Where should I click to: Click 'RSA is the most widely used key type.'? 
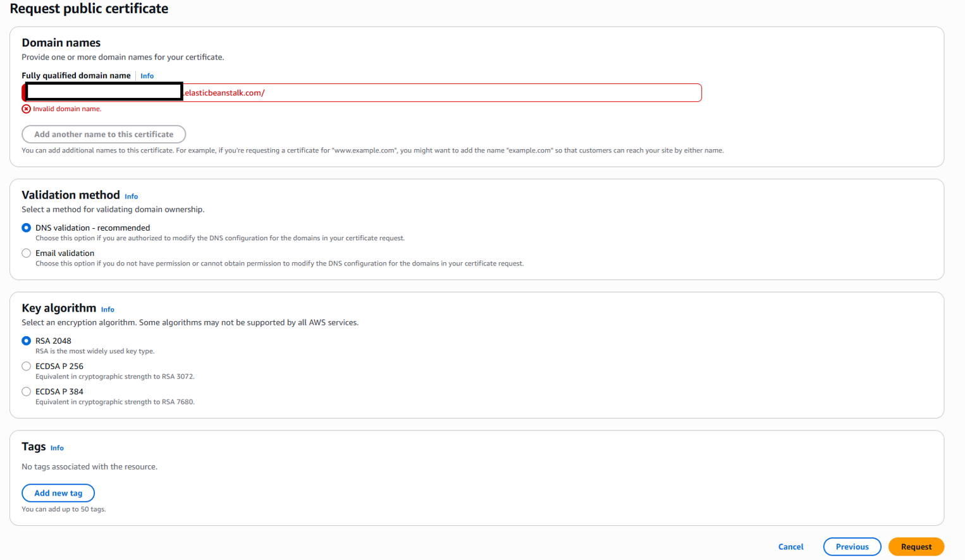point(95,351)
